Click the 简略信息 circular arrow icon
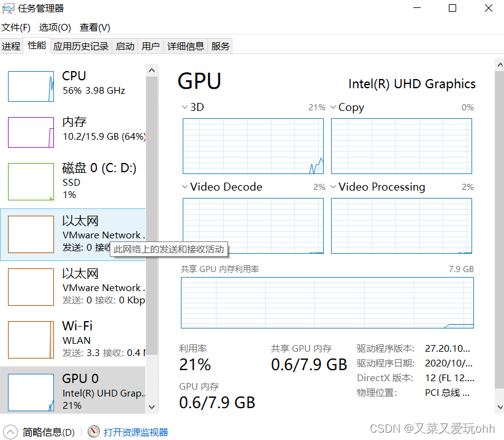The image size is (504, 440). (x=10, y=431)
